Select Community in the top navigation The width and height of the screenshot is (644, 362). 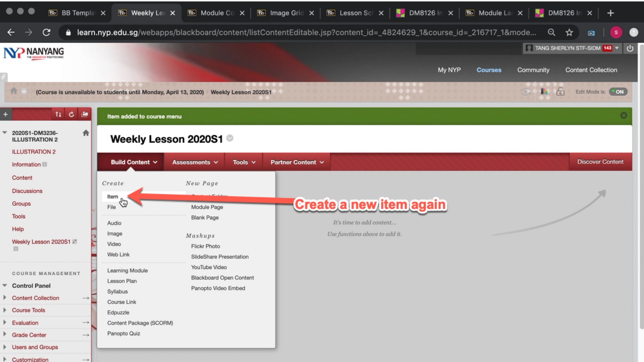click(533, 70)
